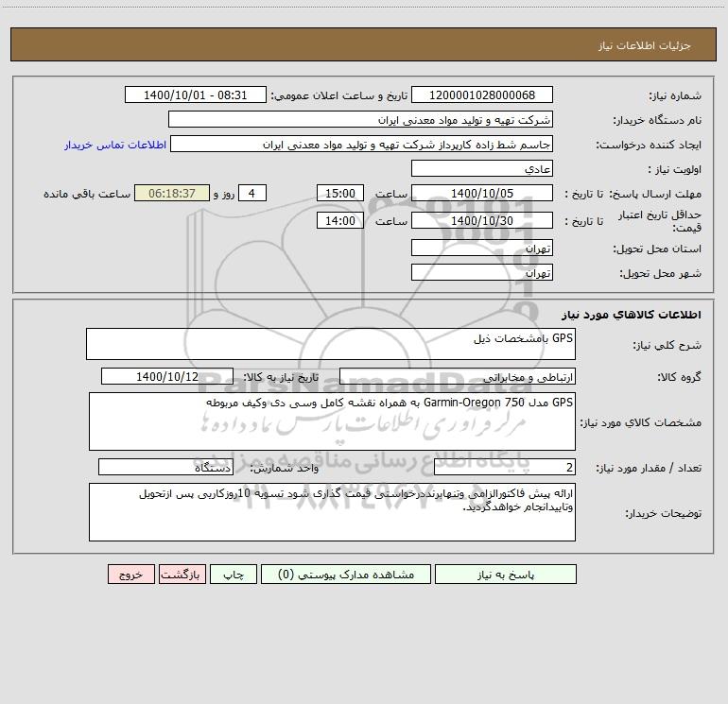Click the remaining days field '4'
The width and height of the screenshot is (728, 704).
point(252,193)
